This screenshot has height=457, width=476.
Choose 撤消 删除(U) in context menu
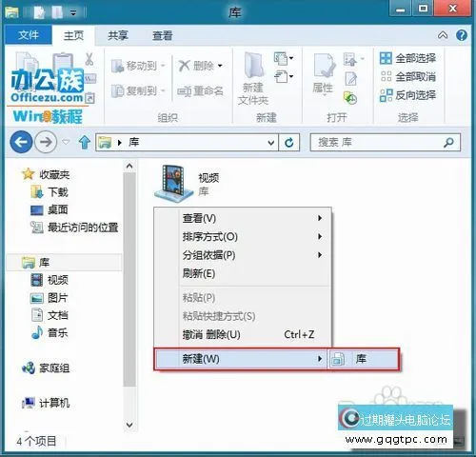point(243,334)
